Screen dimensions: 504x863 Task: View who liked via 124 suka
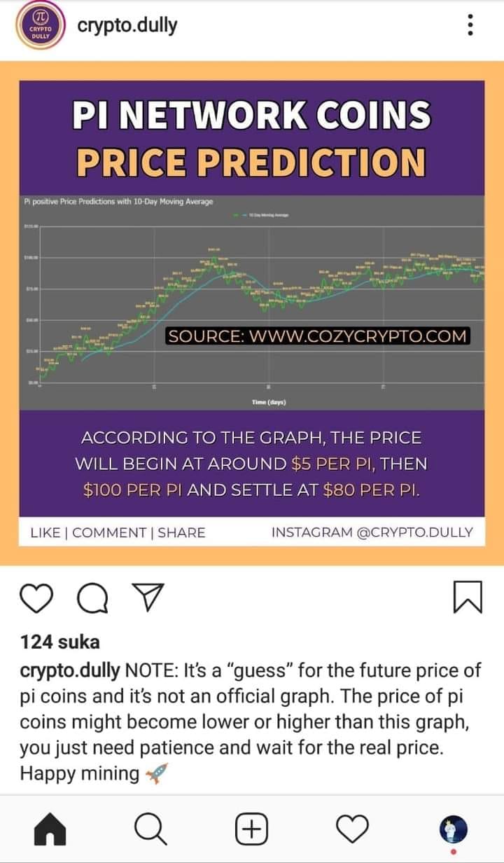[60, 642]
